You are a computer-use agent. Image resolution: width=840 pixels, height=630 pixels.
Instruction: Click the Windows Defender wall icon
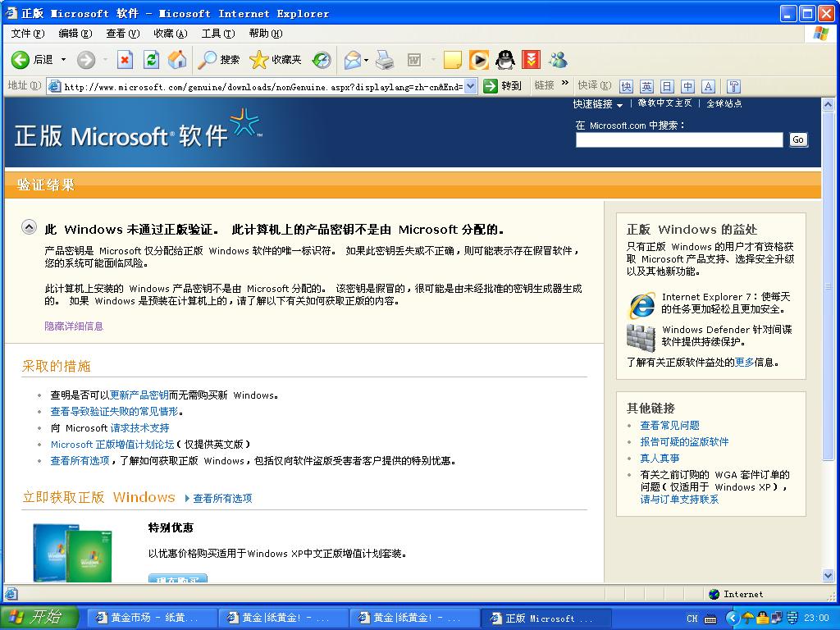coord(641,337)
